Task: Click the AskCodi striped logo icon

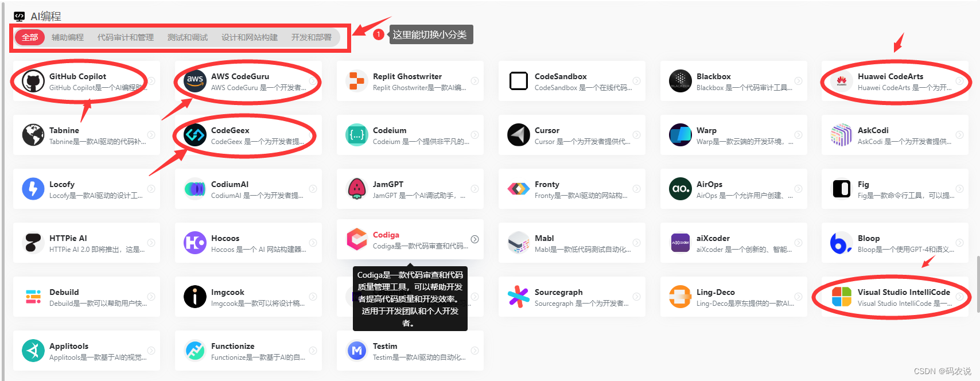Action: click(x=842, y=135)
